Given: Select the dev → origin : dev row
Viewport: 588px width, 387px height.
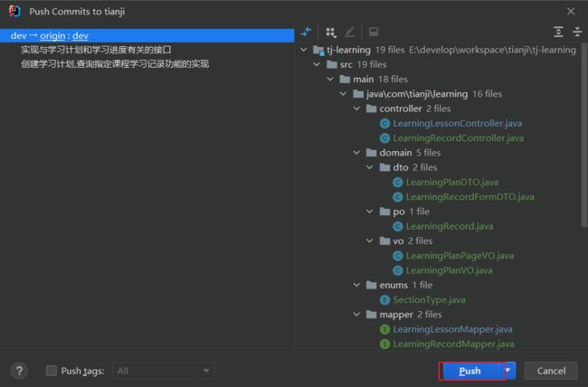Looking at the screenshot, I should pos(147,35).
